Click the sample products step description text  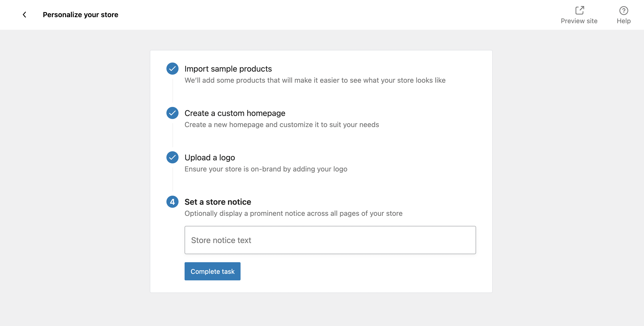315,80
